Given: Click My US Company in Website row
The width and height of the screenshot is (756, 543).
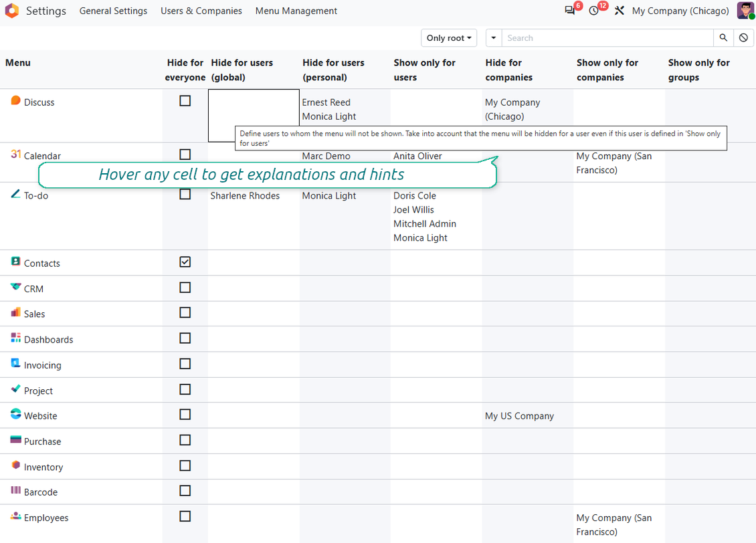Looking at the screenshot, I should click(x=519, y=416).
